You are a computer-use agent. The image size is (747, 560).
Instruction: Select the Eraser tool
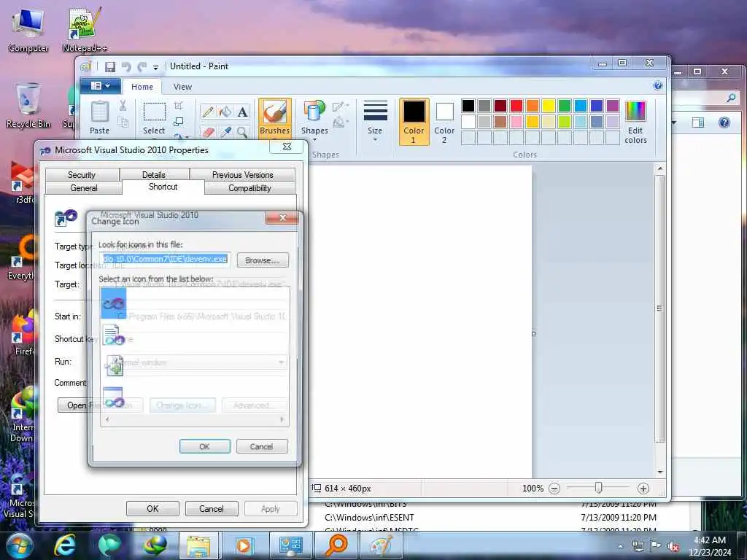pyautogui.click(x=208, y=131)
